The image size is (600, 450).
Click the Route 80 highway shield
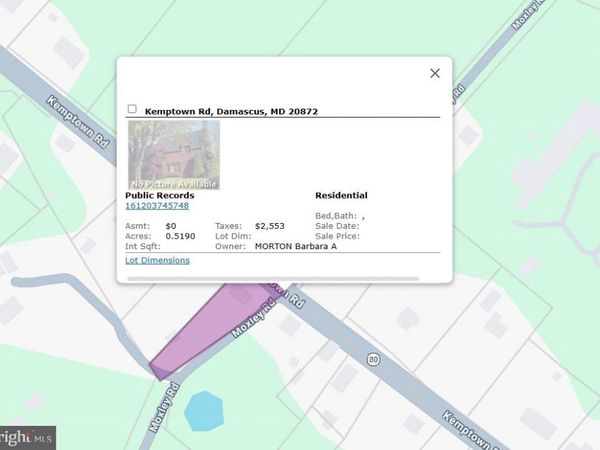(x=373, y=359)
